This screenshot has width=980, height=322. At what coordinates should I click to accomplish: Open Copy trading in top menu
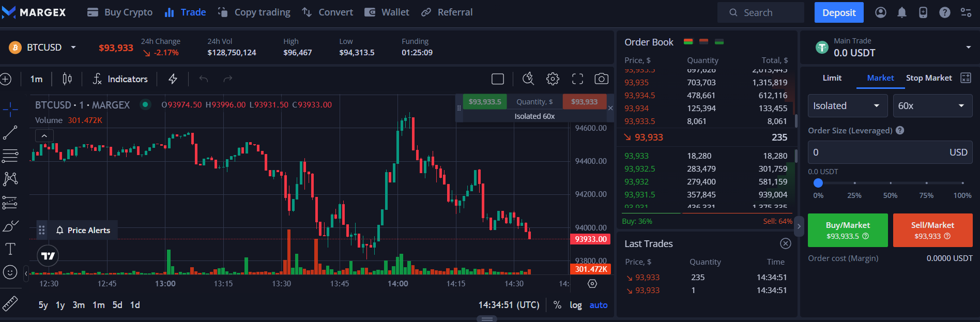254,12
